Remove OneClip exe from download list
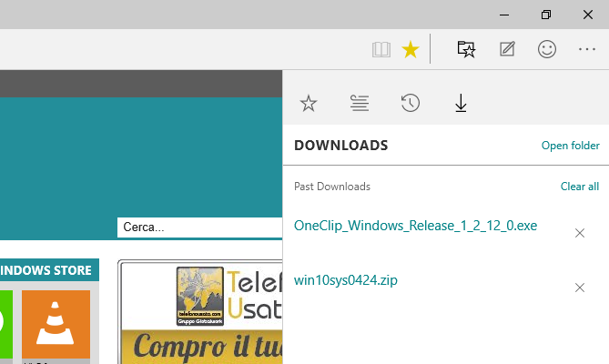 (x=580, y=233)
